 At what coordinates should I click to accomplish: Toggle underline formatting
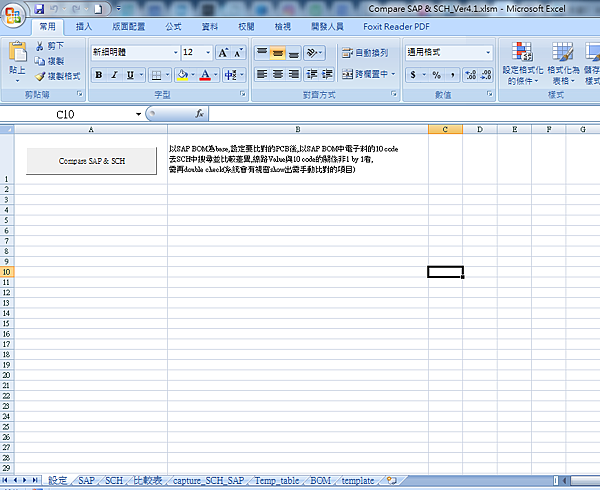pyautogui.click(x=130, y=75)
